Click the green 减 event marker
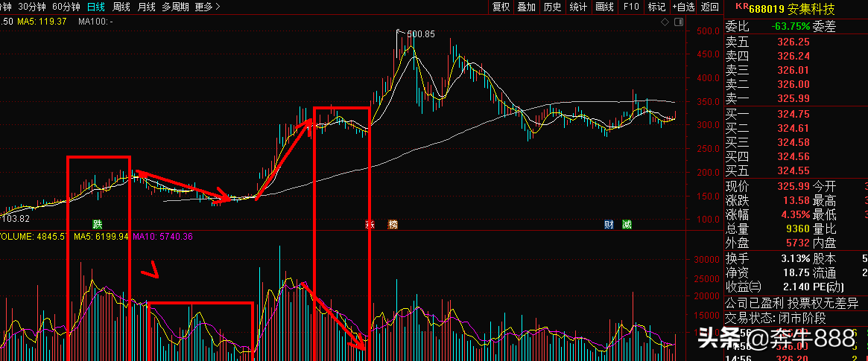Screen dimensions: 868x361 click(627, 224)
